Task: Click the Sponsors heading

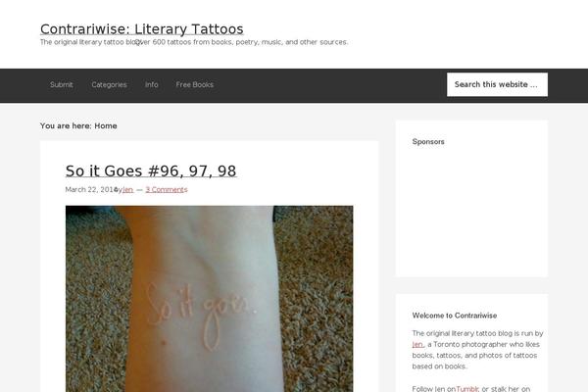Action: click(428, 142)
